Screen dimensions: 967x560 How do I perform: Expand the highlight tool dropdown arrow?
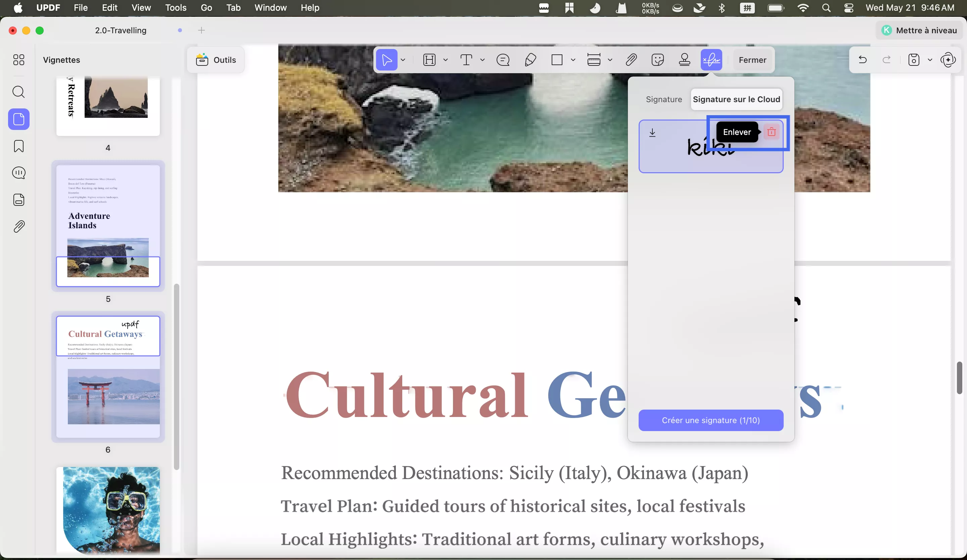coord(446,60)
